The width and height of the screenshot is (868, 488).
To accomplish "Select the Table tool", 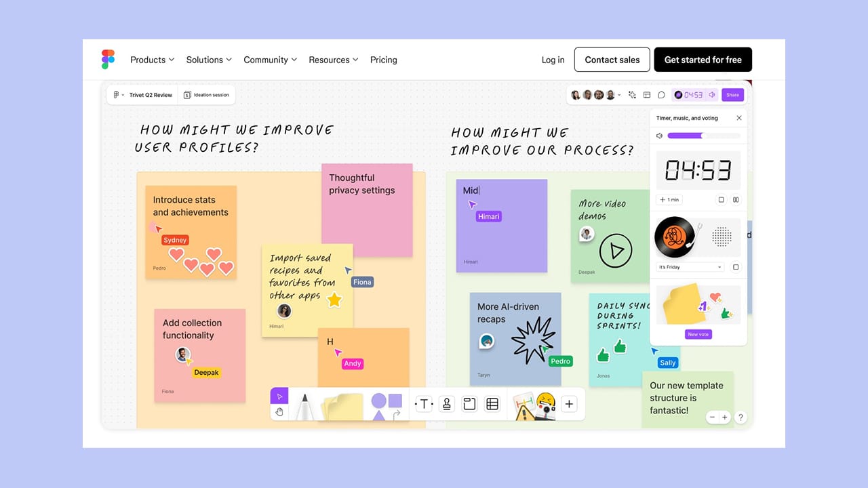I will (492, 404).
